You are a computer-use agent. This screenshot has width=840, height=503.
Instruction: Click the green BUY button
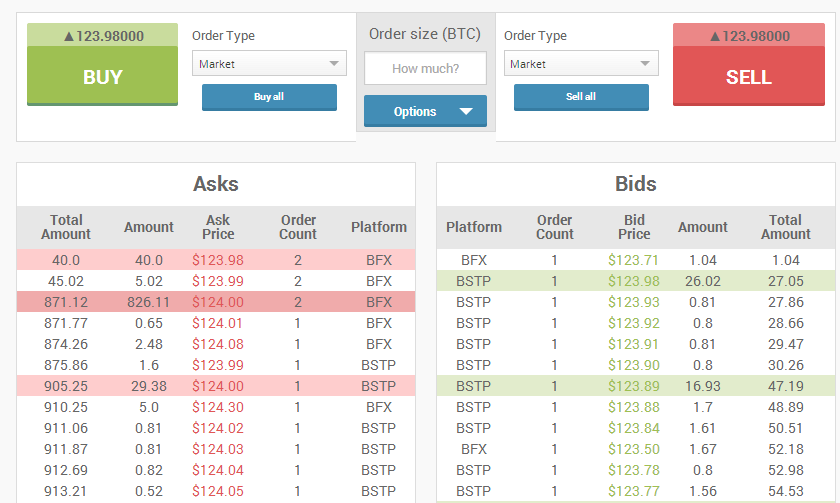[x=102, y=77]
